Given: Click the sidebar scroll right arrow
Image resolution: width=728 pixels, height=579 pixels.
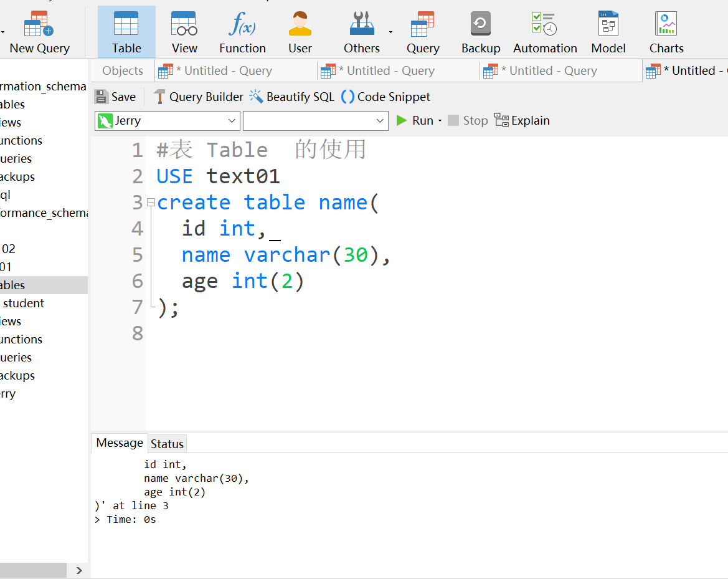Looking at the screenshot, I should point(79,571).
